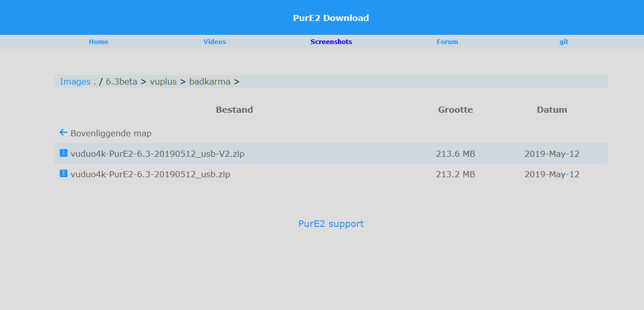Go to the Screenshots navigation item

tap(331, 42)
